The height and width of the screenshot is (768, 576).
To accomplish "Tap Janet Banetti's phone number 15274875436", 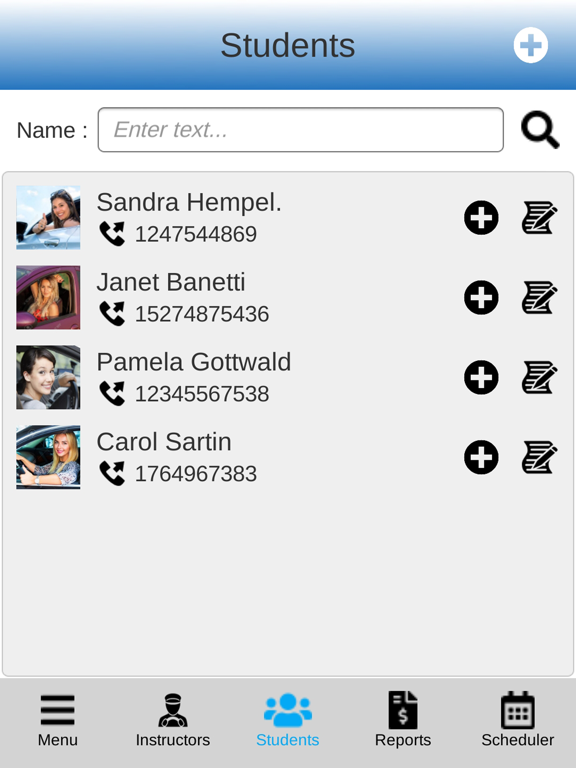I will click(202, 314).
